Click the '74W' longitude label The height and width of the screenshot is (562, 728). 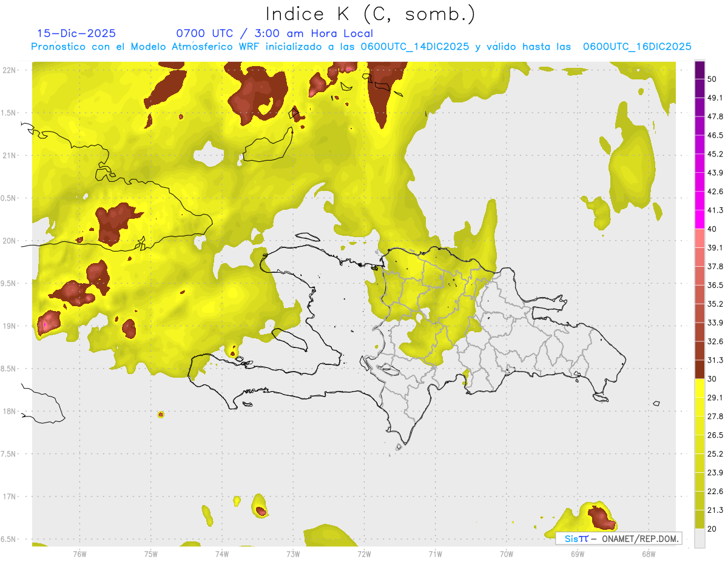[x=221, y=554]
